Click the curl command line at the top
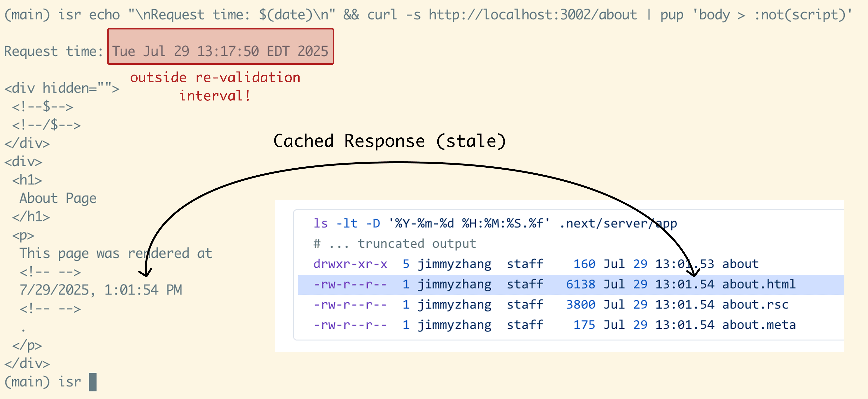Viewport: 868px width, 399px height. 428,15
